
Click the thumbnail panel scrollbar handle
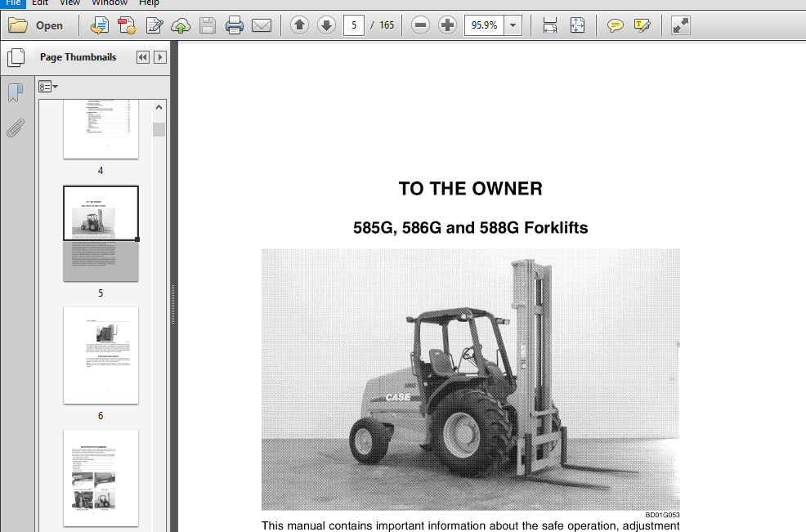(159, 129)
